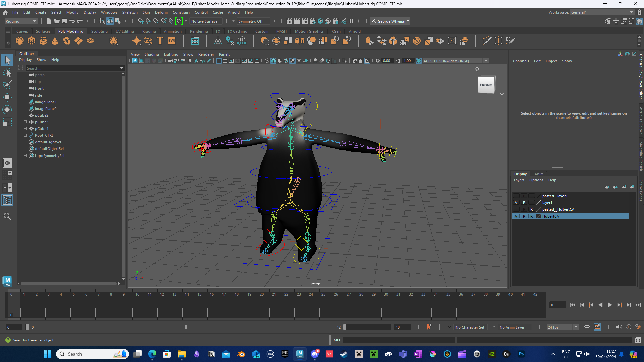Click the Outliner vertical scrollbar
Image resolution: width=644 pixels, height=362 pixels.
click(x=123, y=176)
